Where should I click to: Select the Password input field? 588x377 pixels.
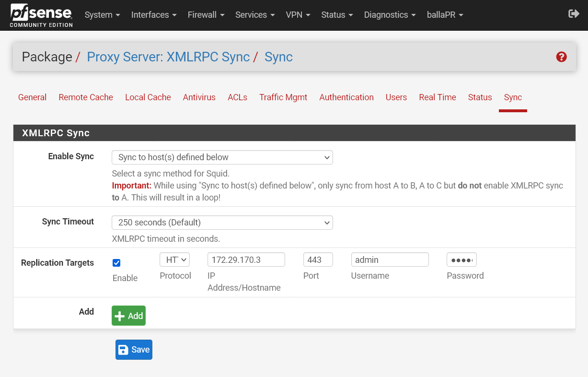461,260
